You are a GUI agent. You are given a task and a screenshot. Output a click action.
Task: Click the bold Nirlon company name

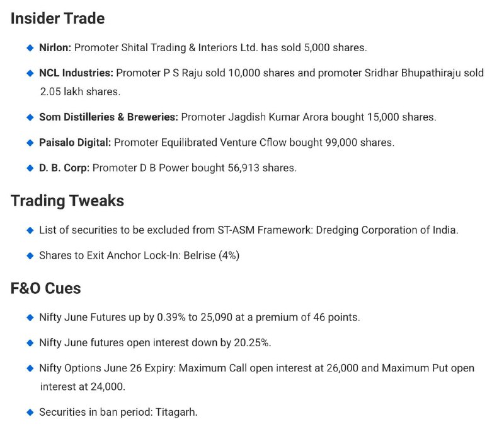tap(55, 48)
